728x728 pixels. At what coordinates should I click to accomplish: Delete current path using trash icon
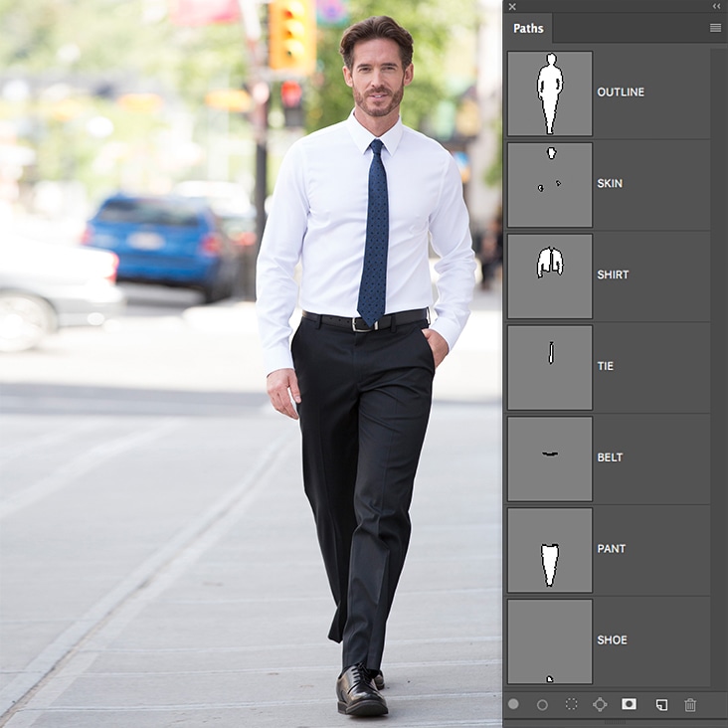(x=690, y=704)
